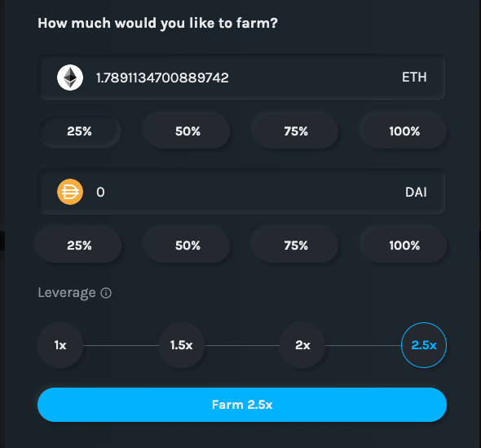
Task: Set ETH amount to 50%
Action: coord(188,131)
